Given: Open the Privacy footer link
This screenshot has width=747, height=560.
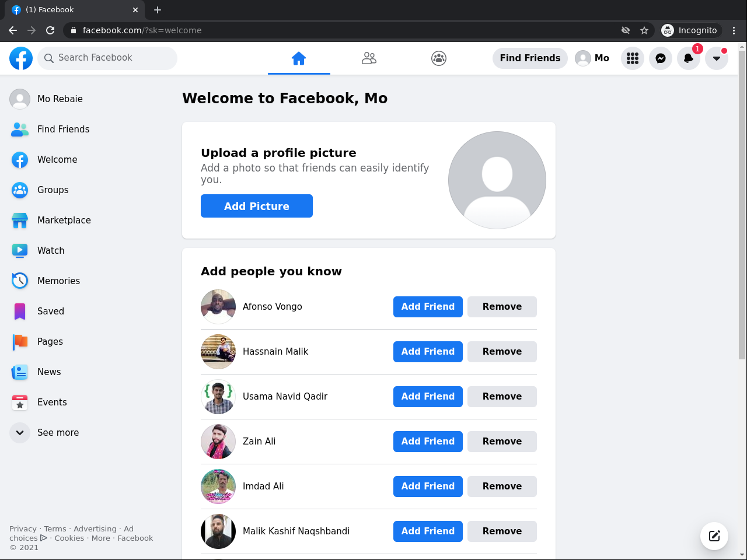Looking at the screenshot, I should click(x=23, y=529).
